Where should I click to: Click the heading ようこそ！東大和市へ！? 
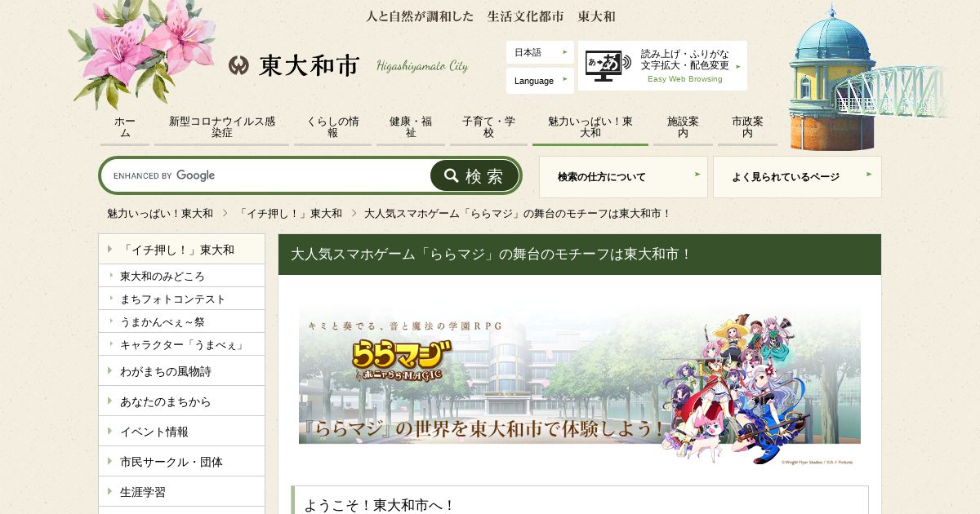point(379,505)
